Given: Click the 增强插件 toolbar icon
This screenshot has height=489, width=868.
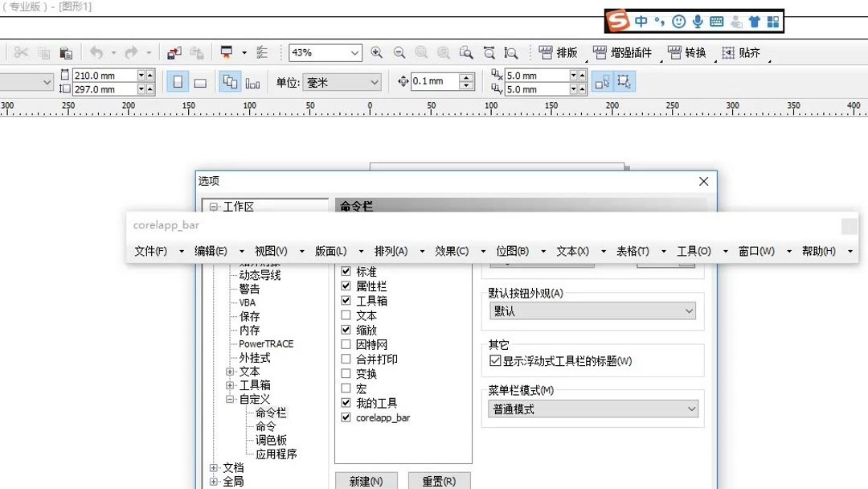Looking at the screenshot, I should click(632, 52).
